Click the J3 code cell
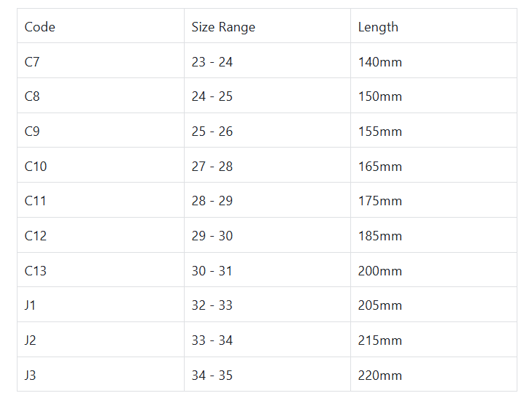Screen dimensions: 532x404 [x=30, y=376]
